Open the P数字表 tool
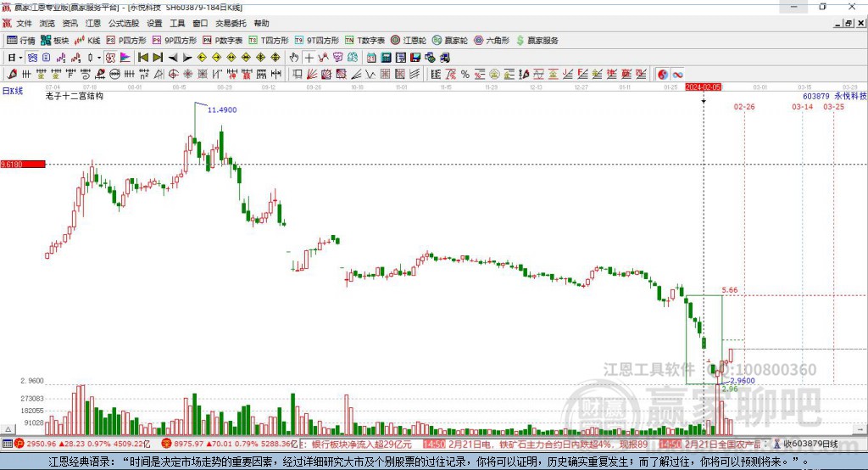This screenshot has height=470, width=868. point(223,41)
